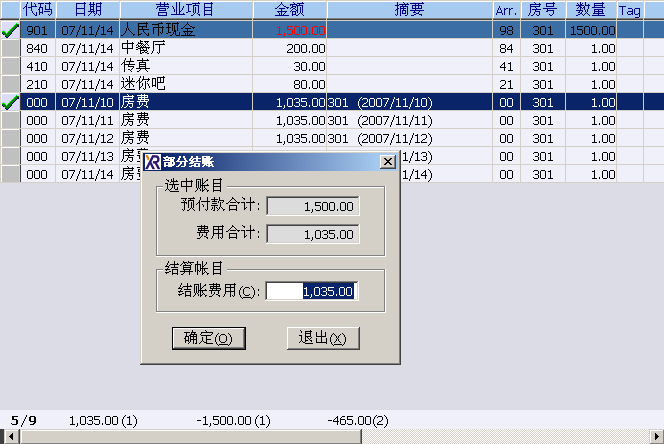Click into the 结账费用 input field
The image size is (664, 444).
pos(312,291)
